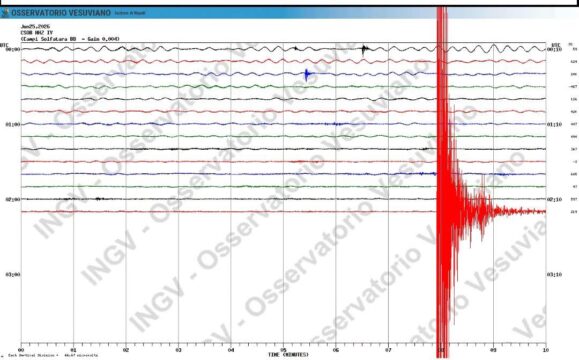Screen dimensions: 579x360
Task: Click the left UTC label 01:00
Action: tap(13, 124)
